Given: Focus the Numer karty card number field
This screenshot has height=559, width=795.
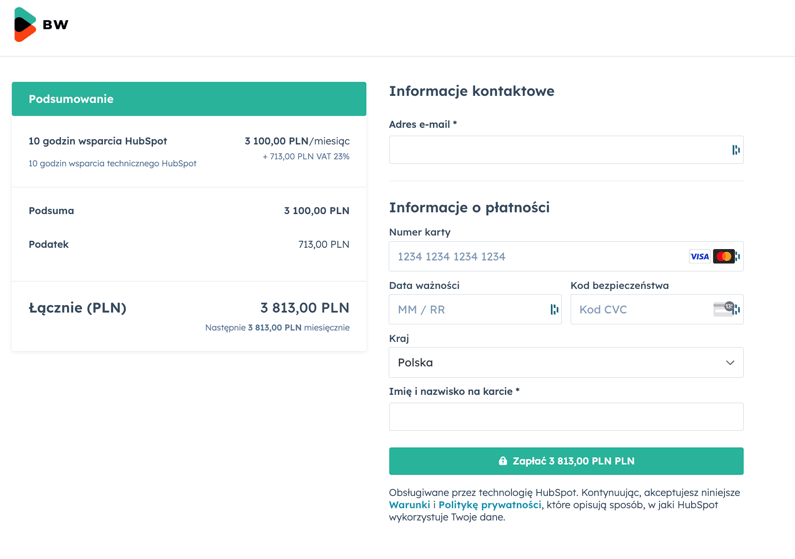Looking at the screenshot, I should pyautogui.click(x=566, y=256).
